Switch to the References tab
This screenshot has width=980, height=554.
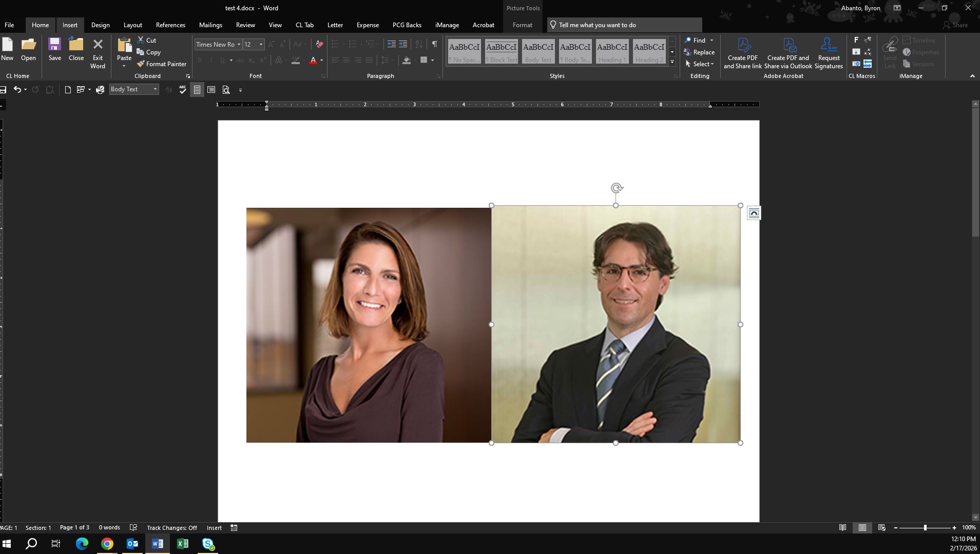(x=170, y=25)
